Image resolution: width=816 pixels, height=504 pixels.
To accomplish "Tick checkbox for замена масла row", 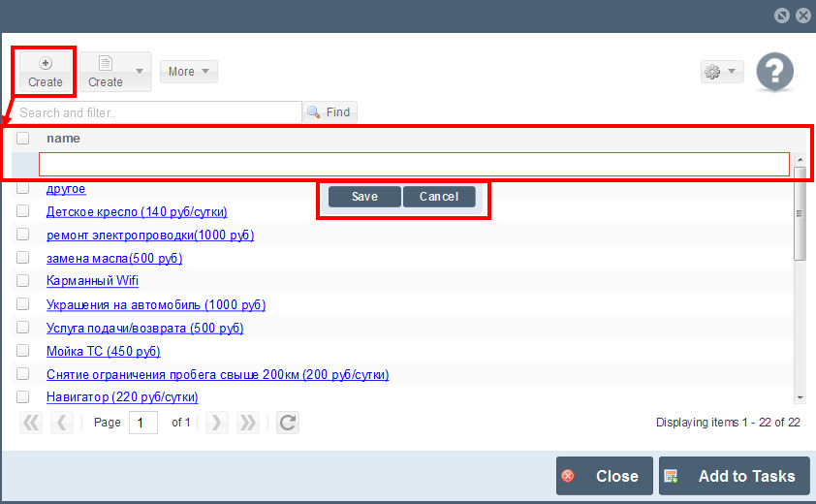I will point(23,257).
